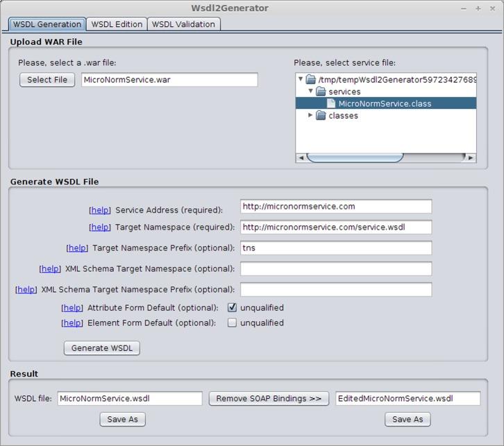The width and height of the screenshot is (504, 446).
Task: Save As for EditedMicroNormService.wsdl
Action: [x=408, y=419]
